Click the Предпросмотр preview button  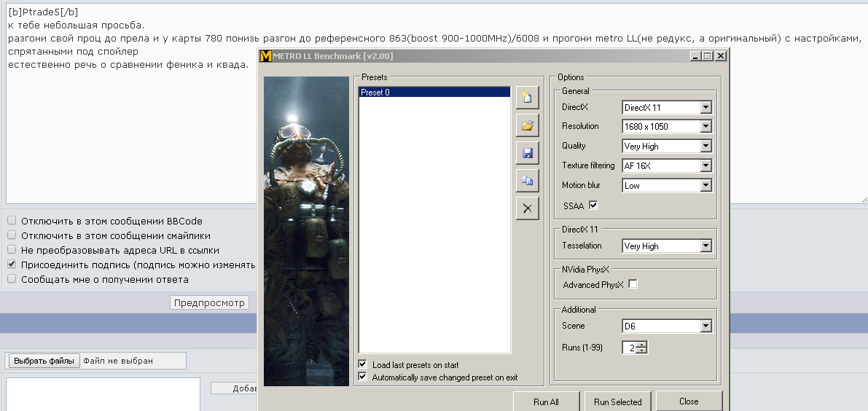(x=209, y=302)
